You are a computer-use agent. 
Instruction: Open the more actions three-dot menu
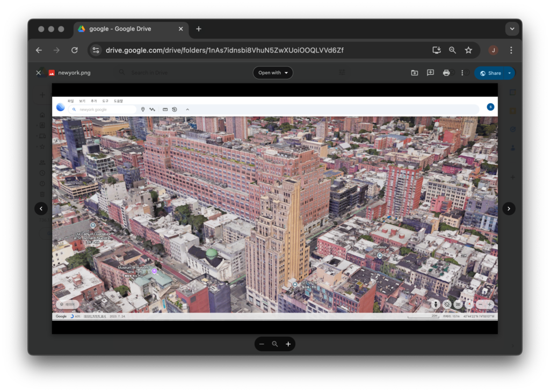[462, 73]
